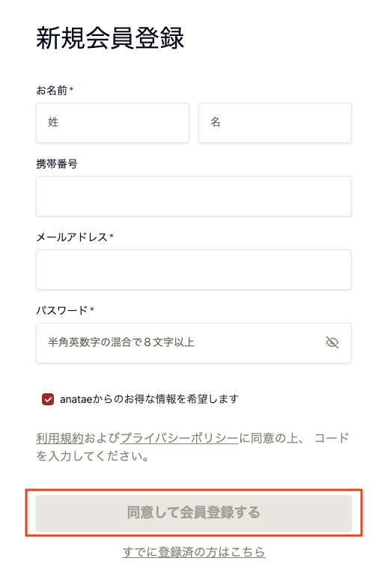Screen dimensions: 384x588
Task: Click the red asterisk beside パスワード
Action: pos(92,309)
